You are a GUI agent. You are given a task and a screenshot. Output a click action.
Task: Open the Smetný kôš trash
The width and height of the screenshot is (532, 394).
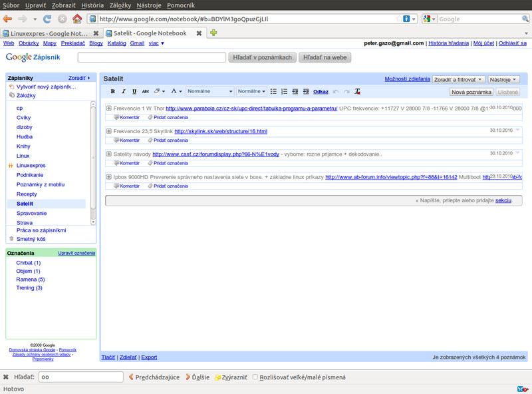click(31, 239)
